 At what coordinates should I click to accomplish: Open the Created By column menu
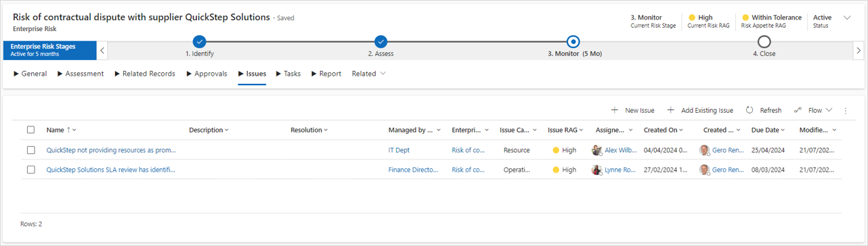click(x=722, y=130)
